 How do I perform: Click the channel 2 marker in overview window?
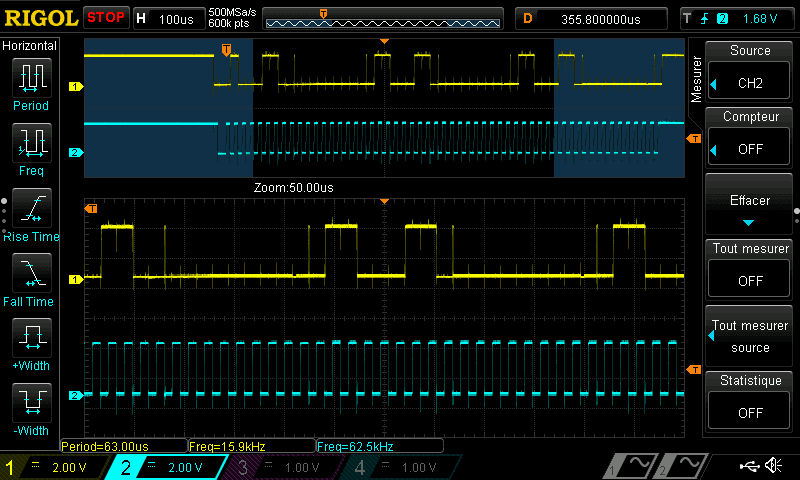click(76, 153)
